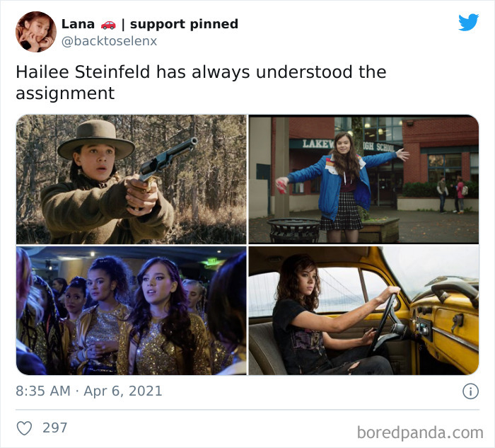Screen dimensions: 495x448
Task: Open the yellow car driving photo
Action: (x=363, y=311)
